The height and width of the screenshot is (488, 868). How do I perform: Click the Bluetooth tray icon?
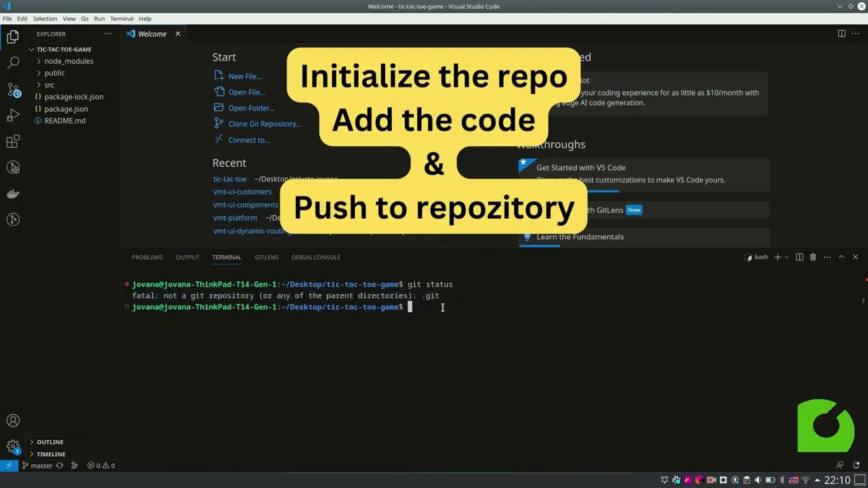pos(782,480)
